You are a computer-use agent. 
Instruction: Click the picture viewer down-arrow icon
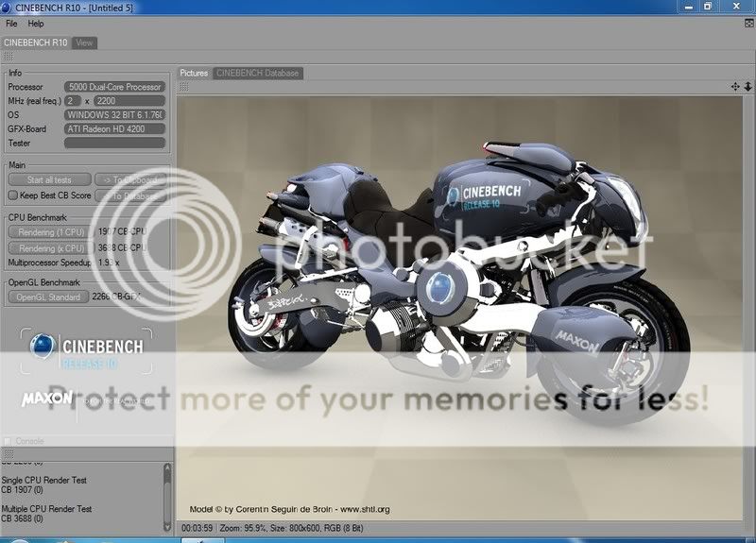tap(747, 87)
